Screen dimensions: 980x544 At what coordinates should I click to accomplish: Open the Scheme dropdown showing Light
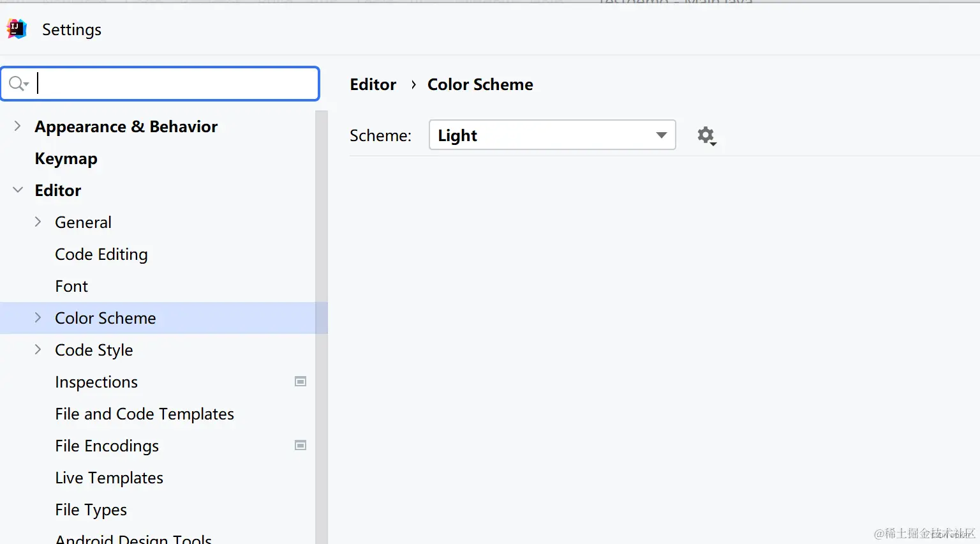point(552,135)
